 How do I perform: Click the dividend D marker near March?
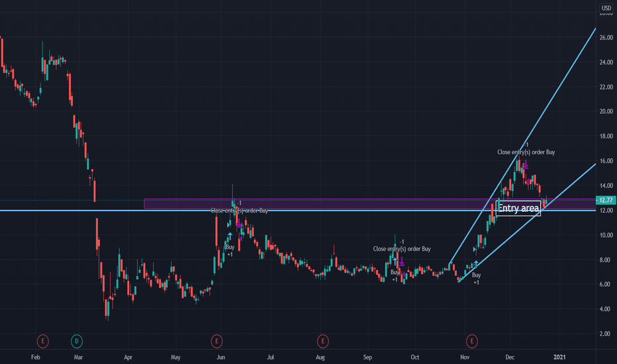pos(77,341)
